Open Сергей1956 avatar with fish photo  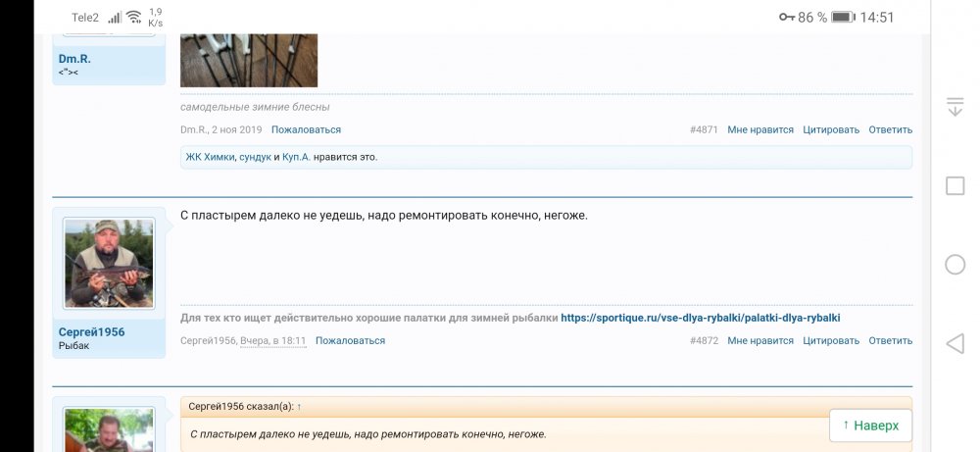tap(108, 264)
